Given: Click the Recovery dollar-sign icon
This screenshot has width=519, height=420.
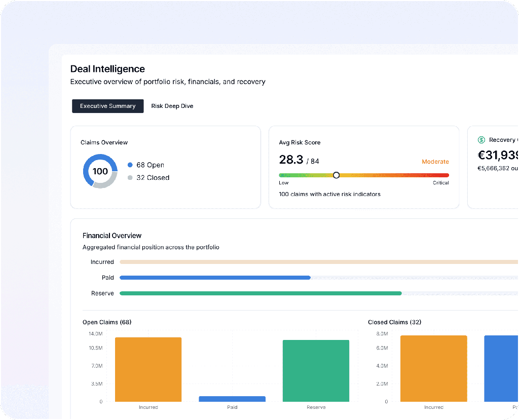Looking at the screenshot, I should 481,140.
